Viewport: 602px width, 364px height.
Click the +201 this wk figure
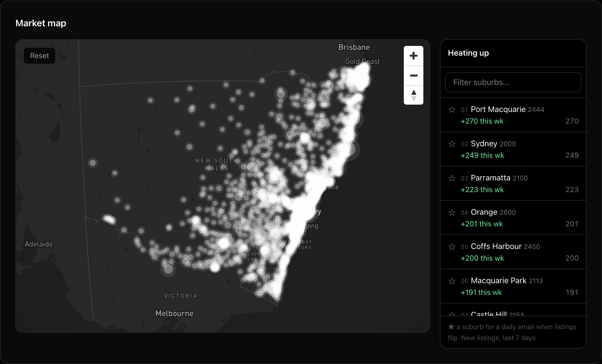tap(481, 224)
